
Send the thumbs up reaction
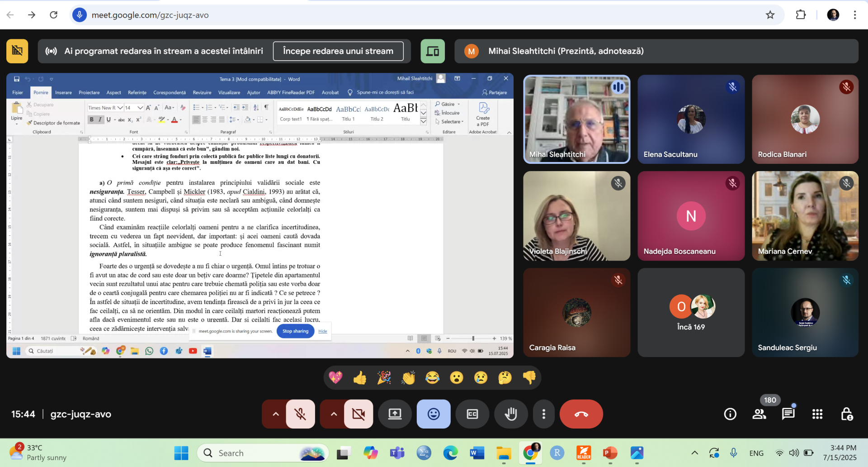(360, 377)
